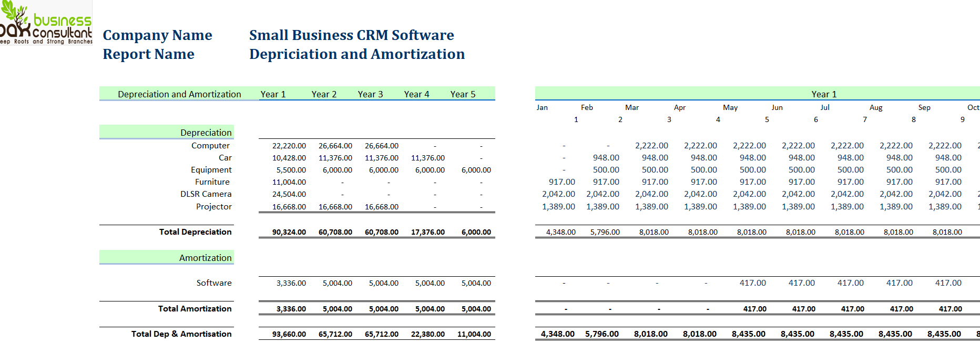Screen dimensions: 980x342
Task: Click Total Depreciation Year 1 value 90,324.00
Action: coord(289,232)
